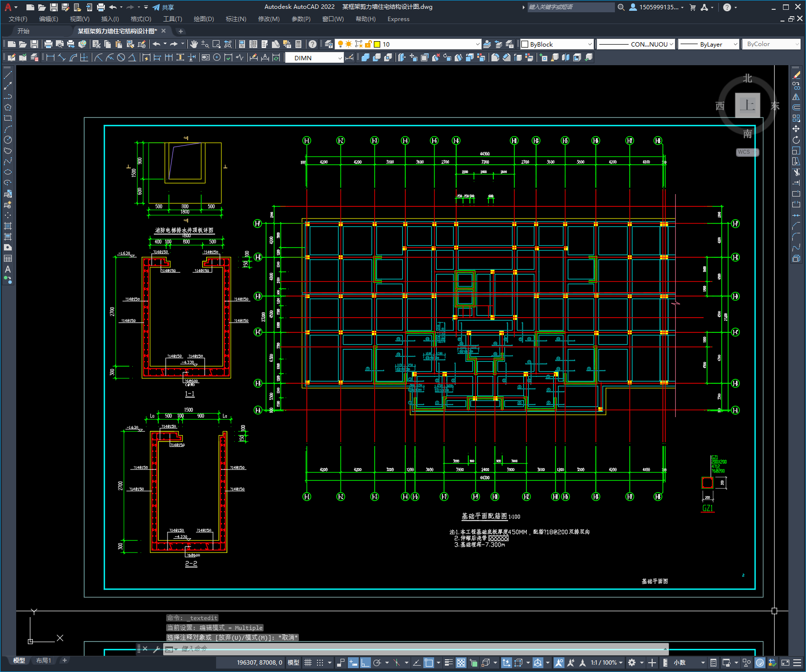Select the Mirror tool in modify toolbar
Viewport: 806px width, 672px height.
(x=796, y=97)
